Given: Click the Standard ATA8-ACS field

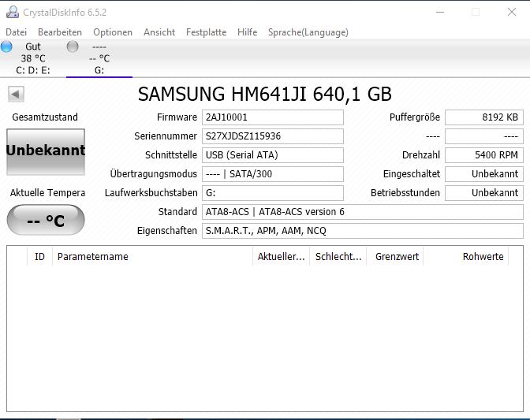Looking at the screenshot, I should pos(363,212).
